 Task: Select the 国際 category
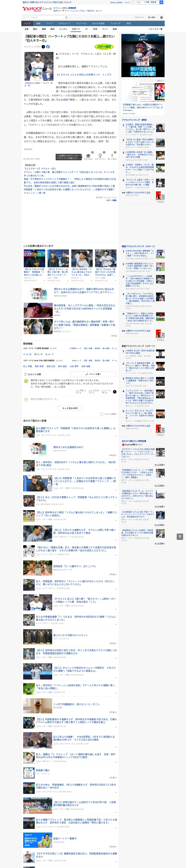click(44, 29)
